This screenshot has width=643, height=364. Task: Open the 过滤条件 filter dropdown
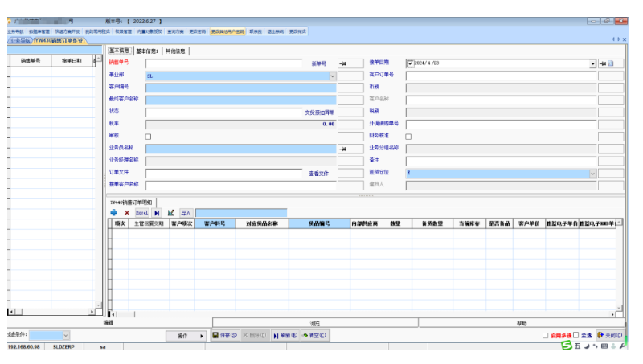click(66, 336)
